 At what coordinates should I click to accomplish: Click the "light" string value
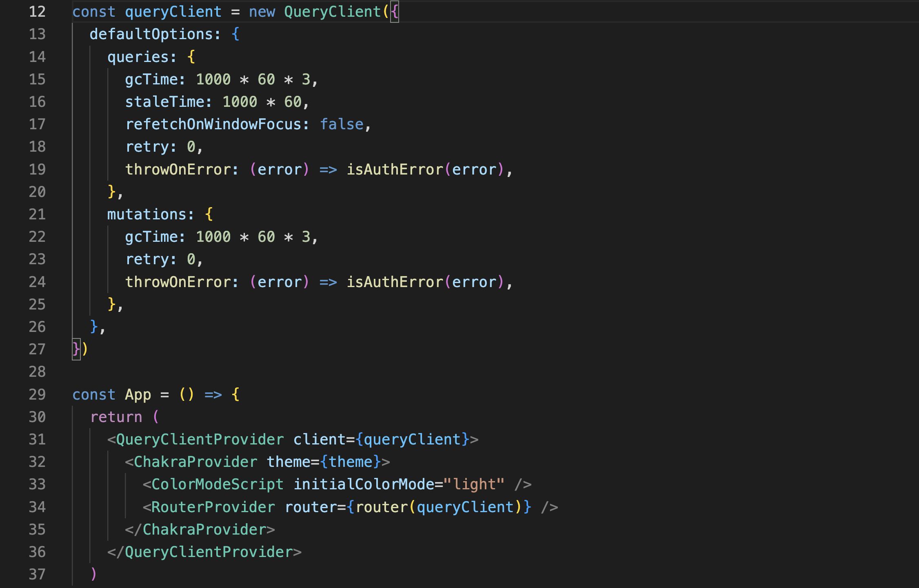(x=474, y=484)
